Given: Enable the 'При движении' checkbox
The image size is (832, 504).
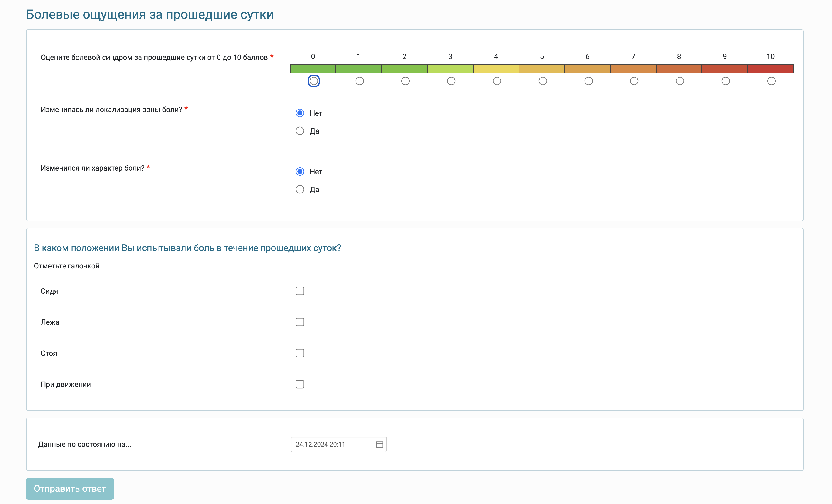Looking at the screenshot, I should 300,384.
